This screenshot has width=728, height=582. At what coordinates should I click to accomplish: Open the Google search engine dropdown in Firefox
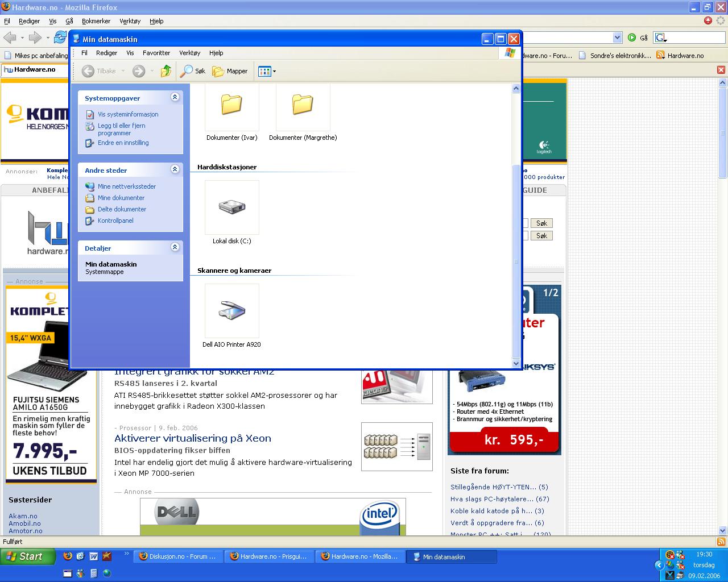[x=660, y=38]
